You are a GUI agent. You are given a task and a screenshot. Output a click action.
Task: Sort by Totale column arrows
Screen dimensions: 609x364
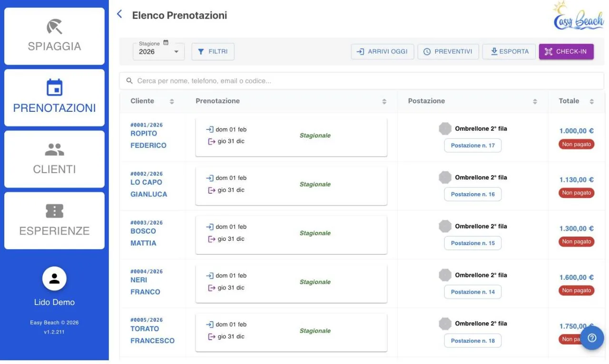click(x=591, y=101)
